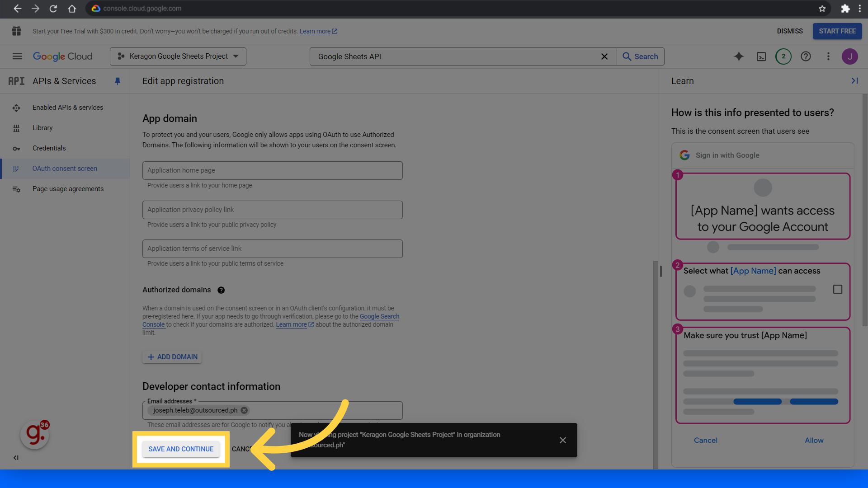This screenshot has width=868, height=488.
Task: Bookmark this page with the star
Action: [822, 8]
